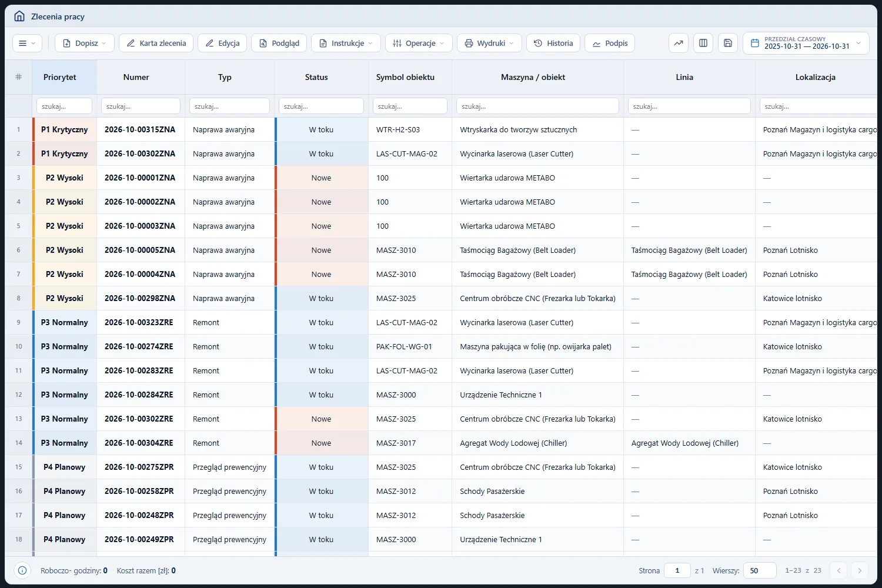The width and height of the screenshot is (882, 588).
Task: Click the Edycja button
Action: (222, 43)
